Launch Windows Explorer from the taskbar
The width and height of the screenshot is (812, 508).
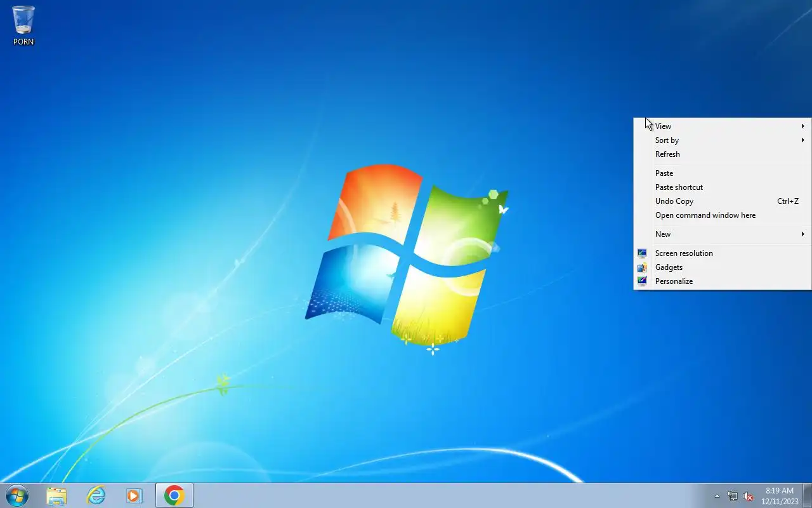56,495
